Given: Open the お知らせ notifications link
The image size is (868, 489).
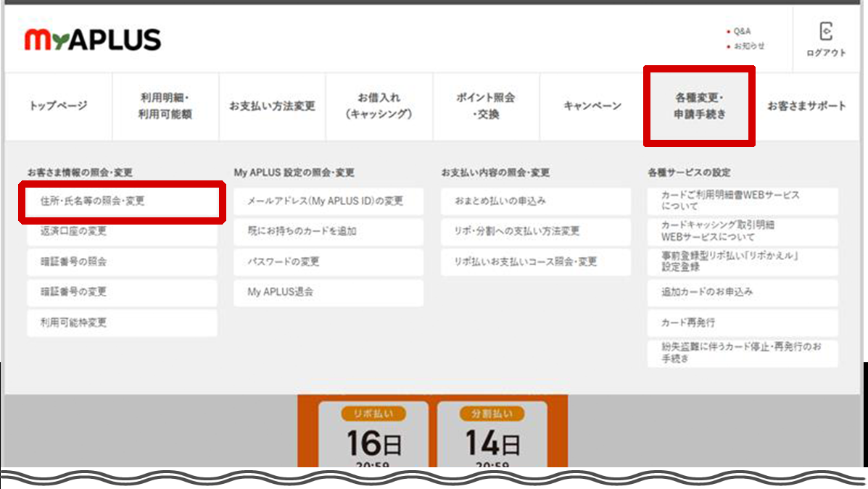Looking at the screenshot, I should coord(748,46).
